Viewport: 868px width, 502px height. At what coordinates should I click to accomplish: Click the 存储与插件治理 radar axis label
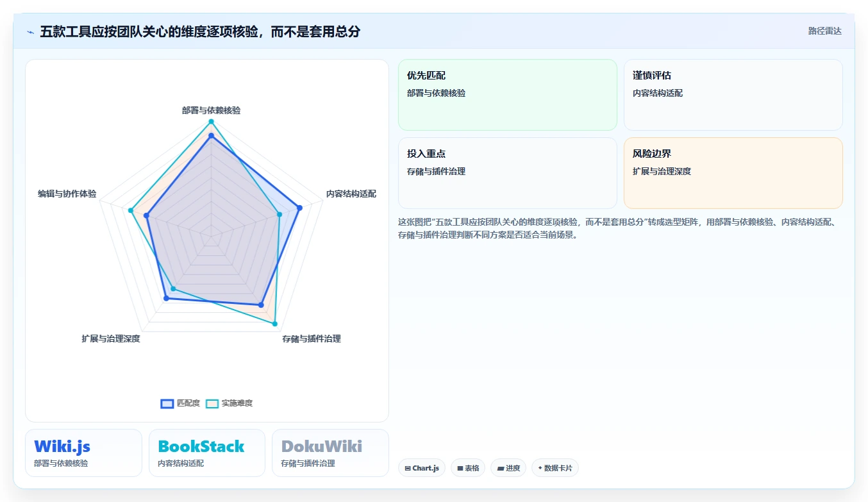[312, 339]
